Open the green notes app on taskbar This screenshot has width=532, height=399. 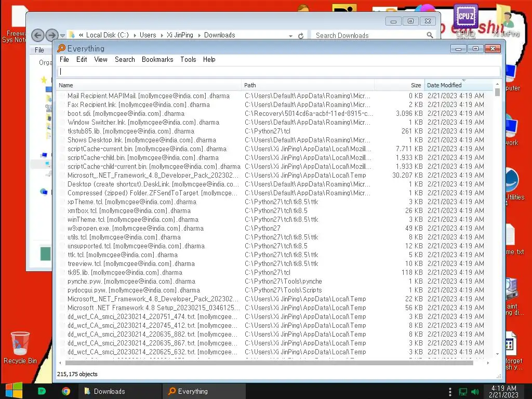42,391
